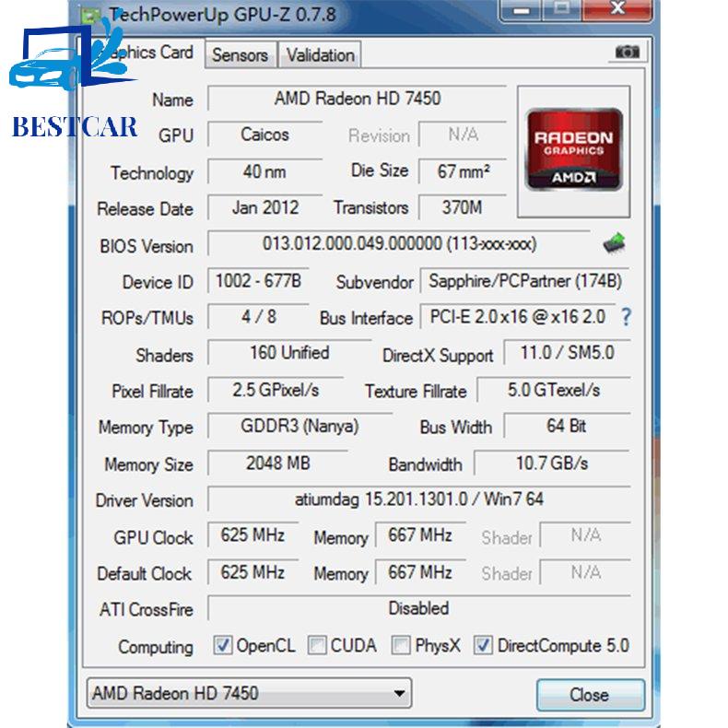Click the Driver Version label

[x=145, y=500]
